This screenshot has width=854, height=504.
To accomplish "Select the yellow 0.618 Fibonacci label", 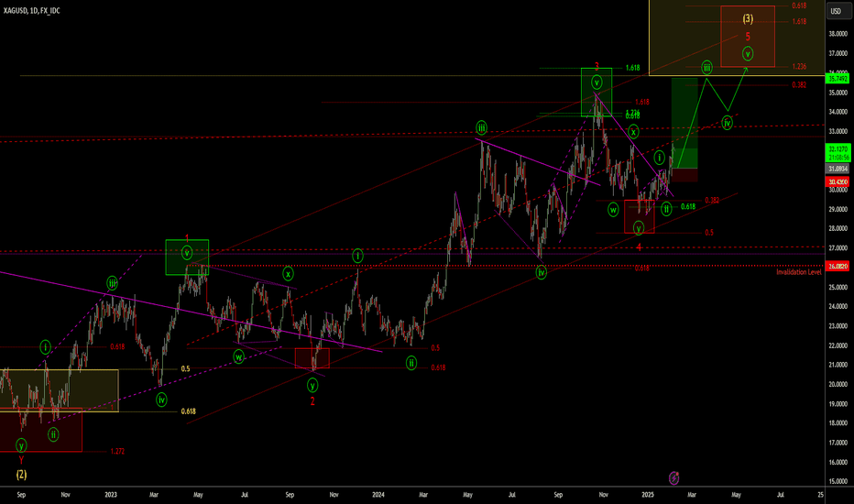I will 188,411.
